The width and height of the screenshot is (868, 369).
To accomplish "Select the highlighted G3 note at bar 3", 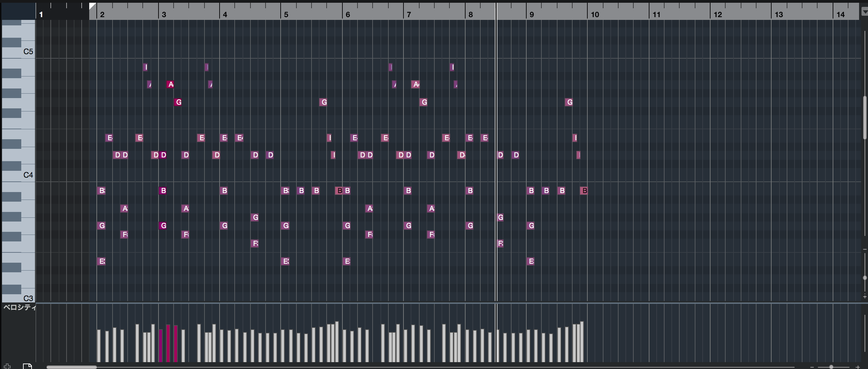I will [163, 226].
